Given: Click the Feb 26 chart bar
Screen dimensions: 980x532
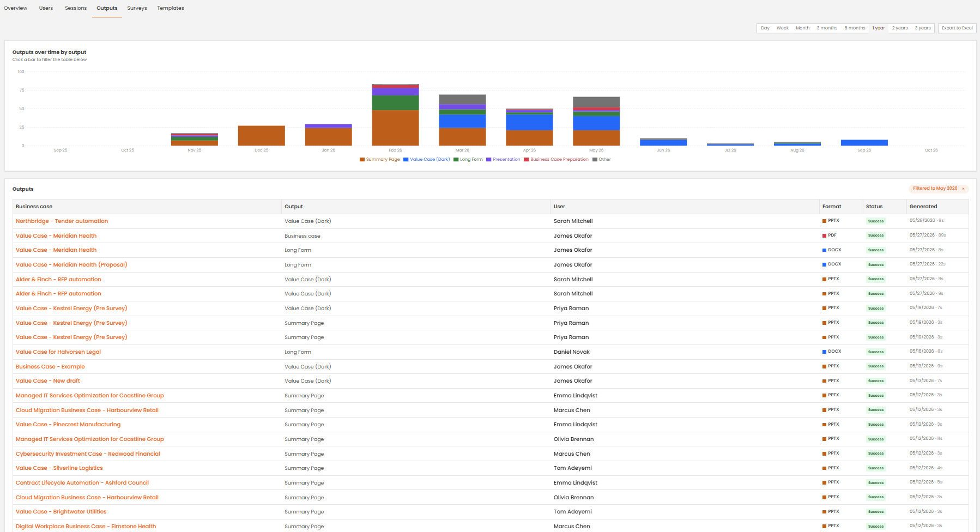Looking at the screenshot, I should click(396, 115).
